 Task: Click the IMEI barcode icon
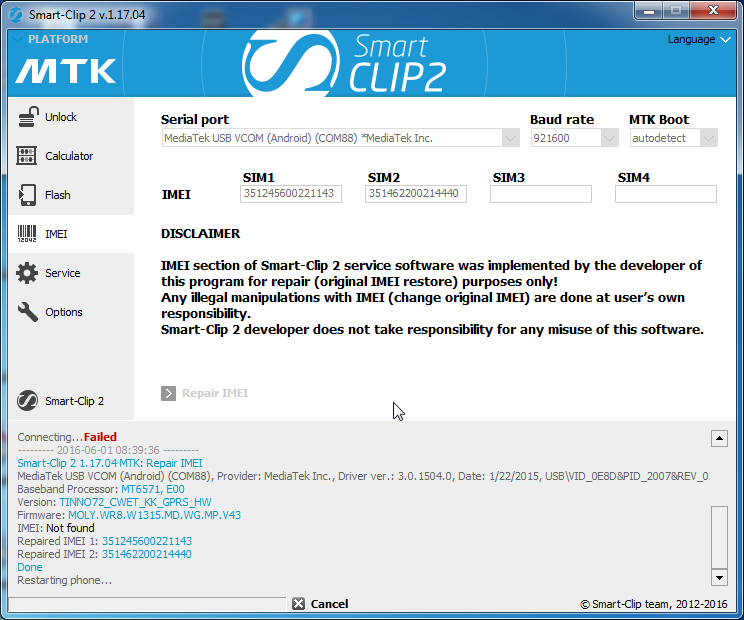[27, 234]
